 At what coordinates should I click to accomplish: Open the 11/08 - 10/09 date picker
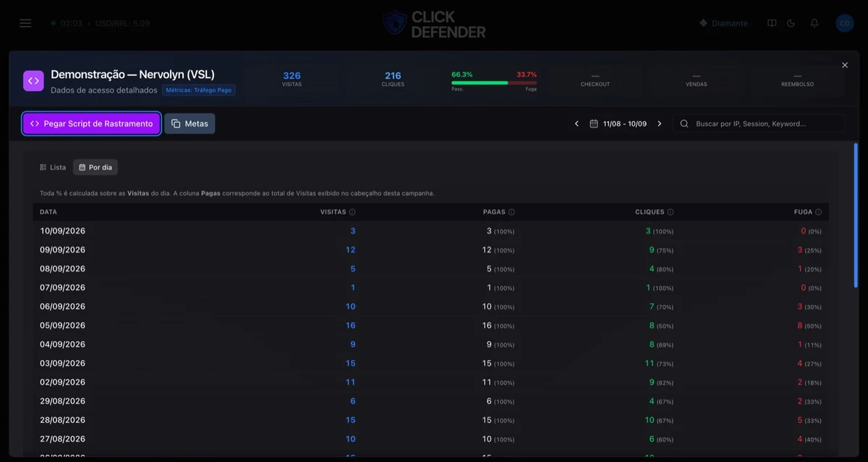coord(618,124)
